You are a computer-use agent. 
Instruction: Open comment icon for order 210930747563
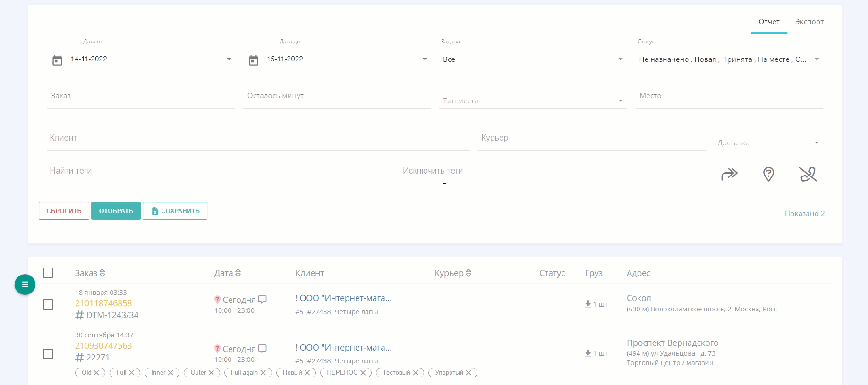pos(263,349)
